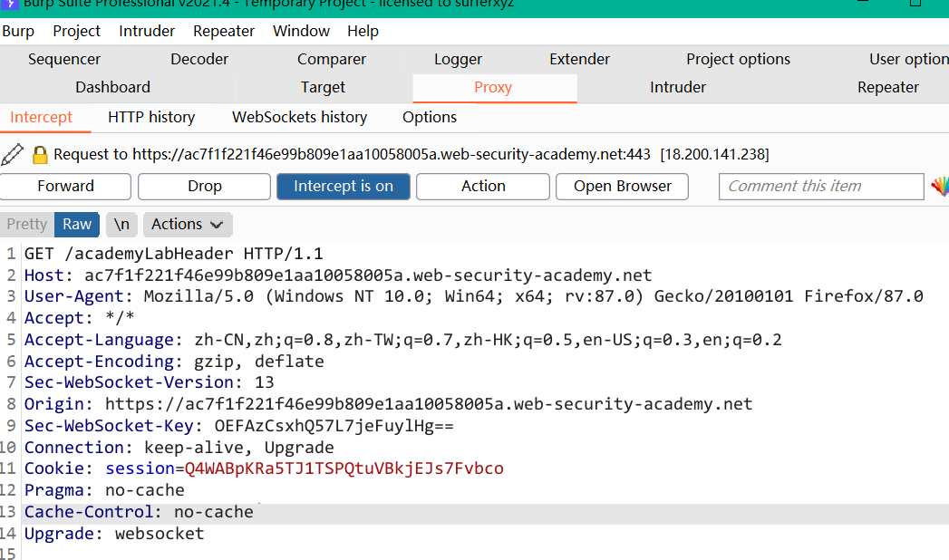949x560 pixels.
Task: Click the Forward button
Action: pos(65,187)
